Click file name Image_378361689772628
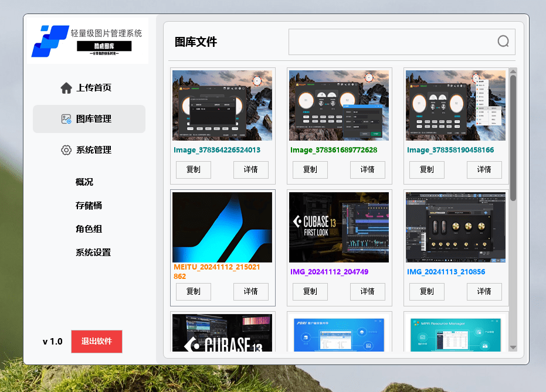This screenshot has height=392, width=546. pos(334,150)
